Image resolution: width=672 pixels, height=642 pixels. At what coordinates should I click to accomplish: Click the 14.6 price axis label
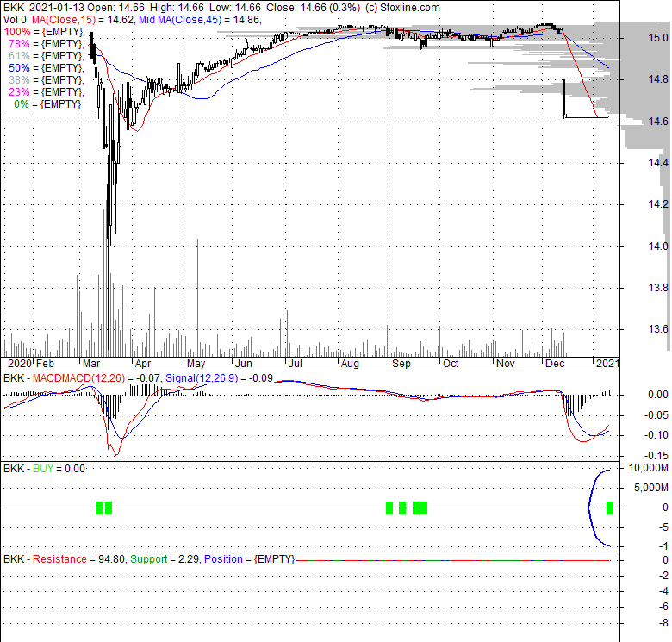[657, 122]
